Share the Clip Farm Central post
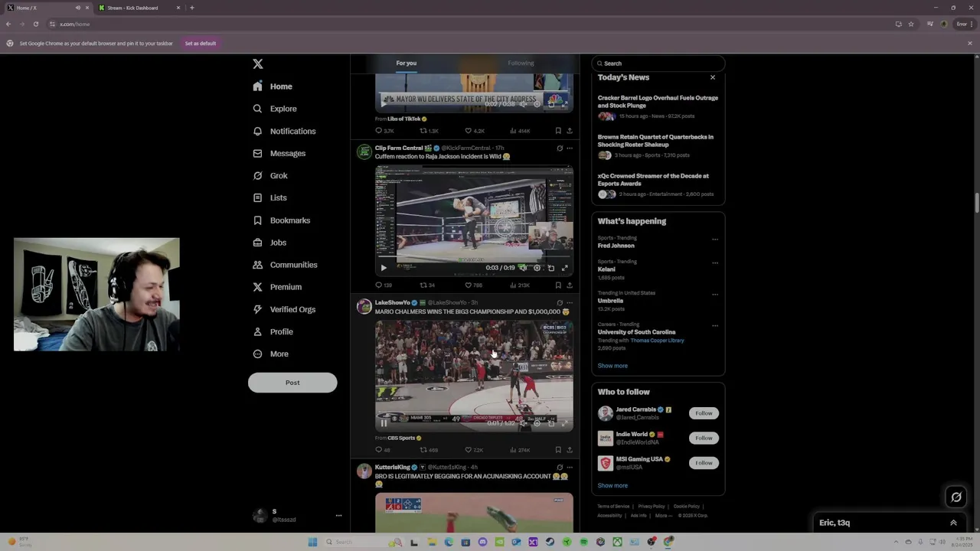Viewport: 980px width, 551px height. pos(569,285)
